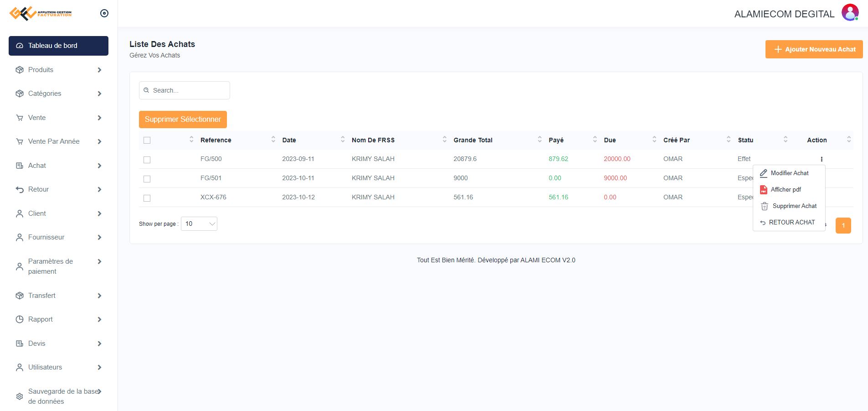Click the Retour undo arrow icon

click(x=20, y=189)
